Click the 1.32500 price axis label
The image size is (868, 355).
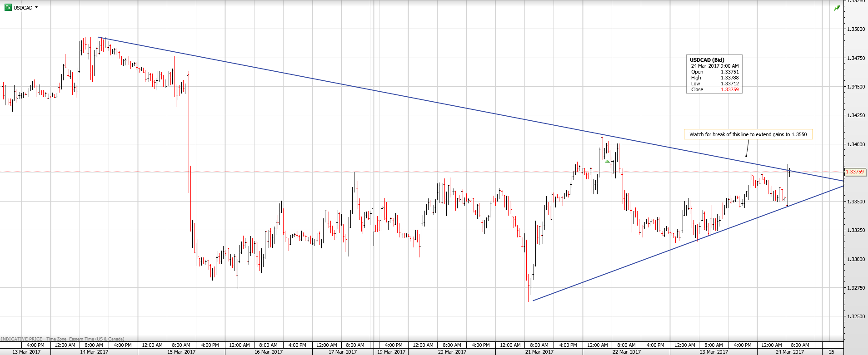click(x=856, y=316)
